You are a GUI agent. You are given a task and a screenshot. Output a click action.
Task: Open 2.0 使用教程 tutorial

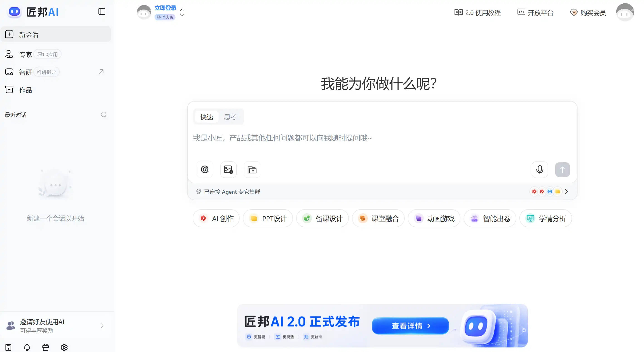point(477,12)
